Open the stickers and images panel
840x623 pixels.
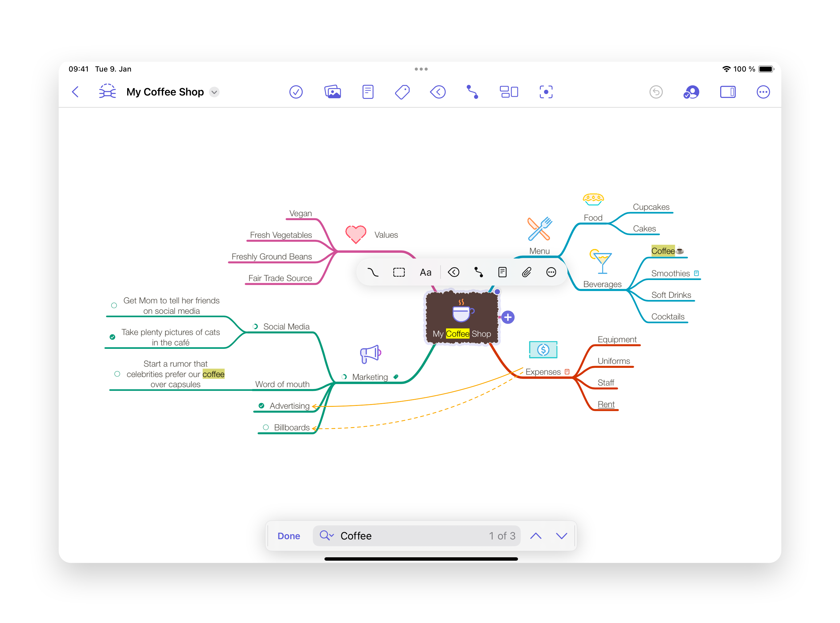332,92
